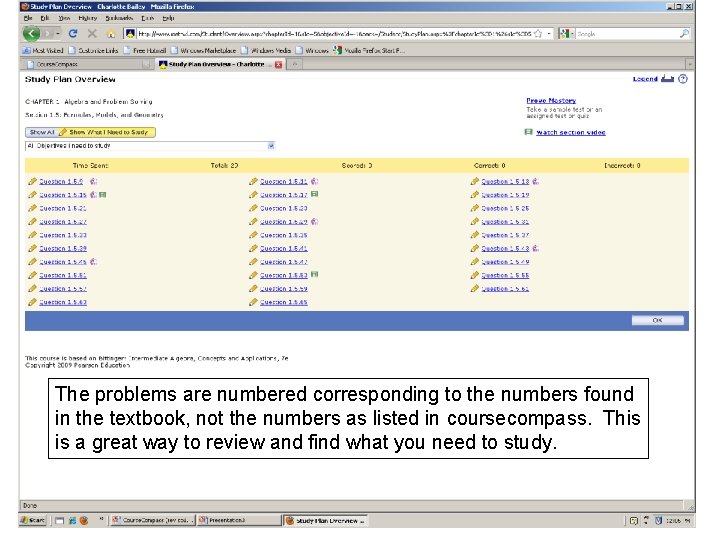The width and height of the screenshot is (720, 540).
Task: Open the back/forward history dropdown arrow
Action: [58, 34]
